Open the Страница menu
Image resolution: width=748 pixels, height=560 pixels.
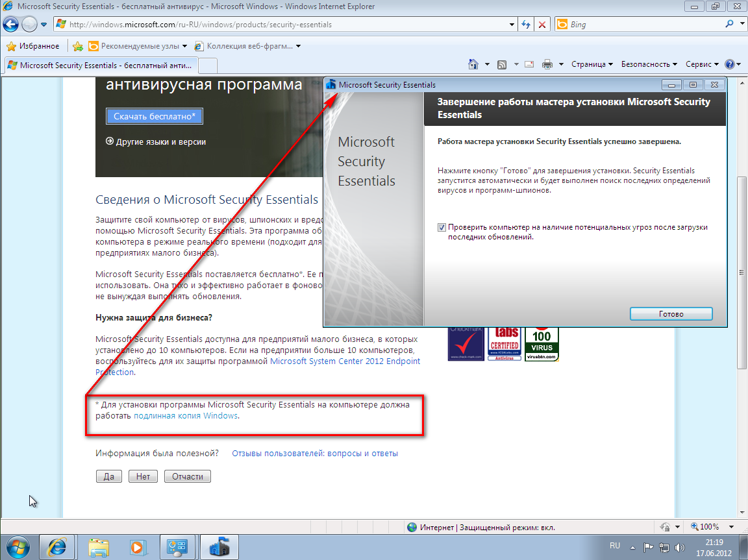click(x=592, y=64)
